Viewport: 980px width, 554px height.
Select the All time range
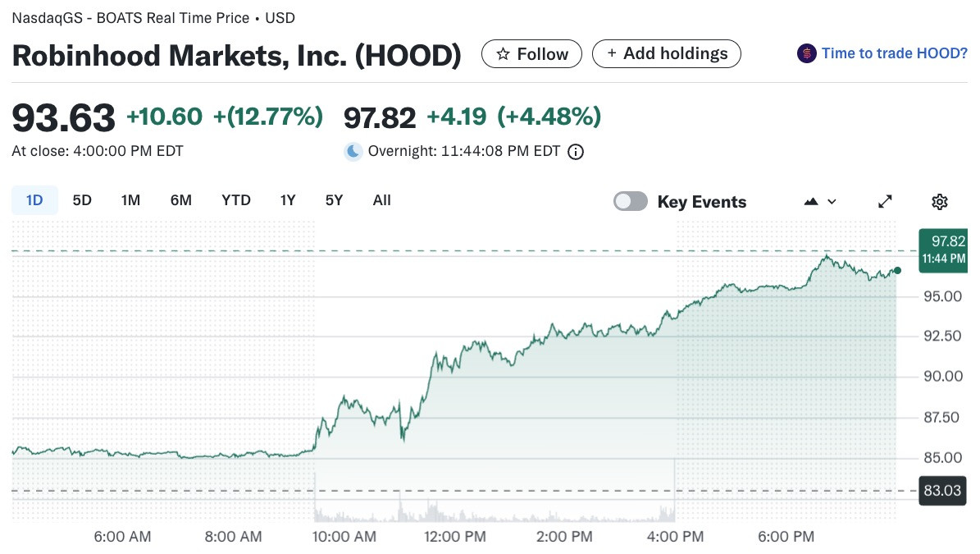[381, 200]
